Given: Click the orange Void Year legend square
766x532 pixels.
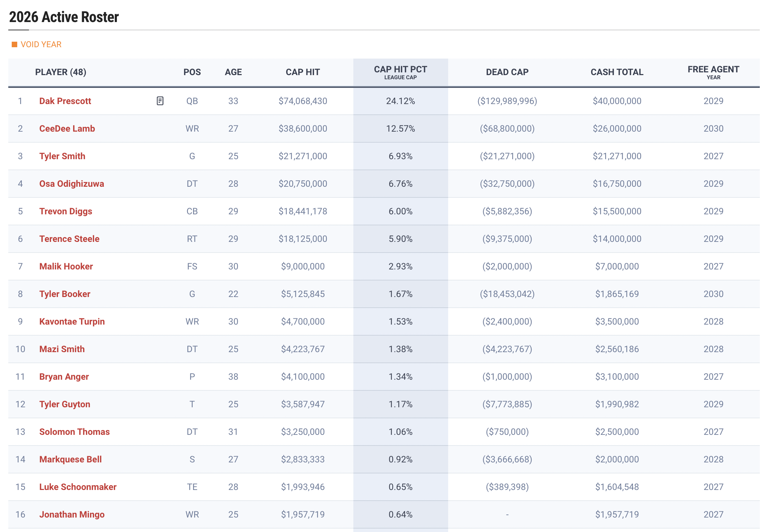Looking at the screenshot, I should tap(14, 44).
